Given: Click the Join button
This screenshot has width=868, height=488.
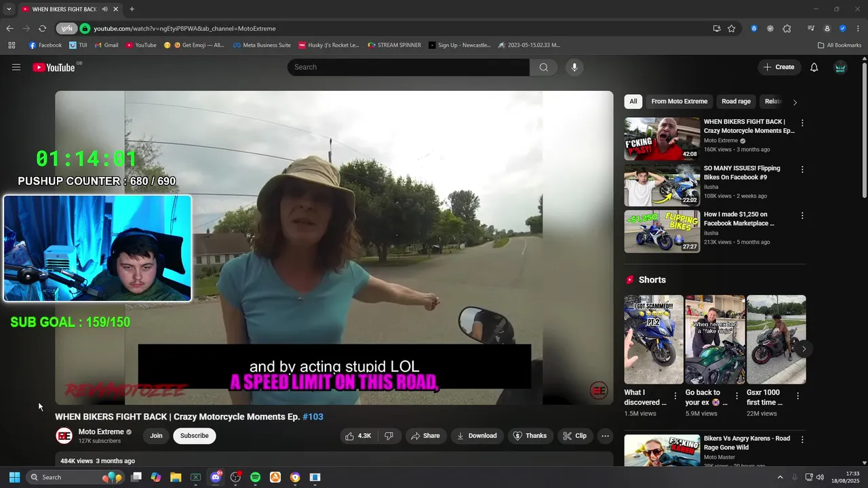Looking at the screenshot, I should point(156,436).
